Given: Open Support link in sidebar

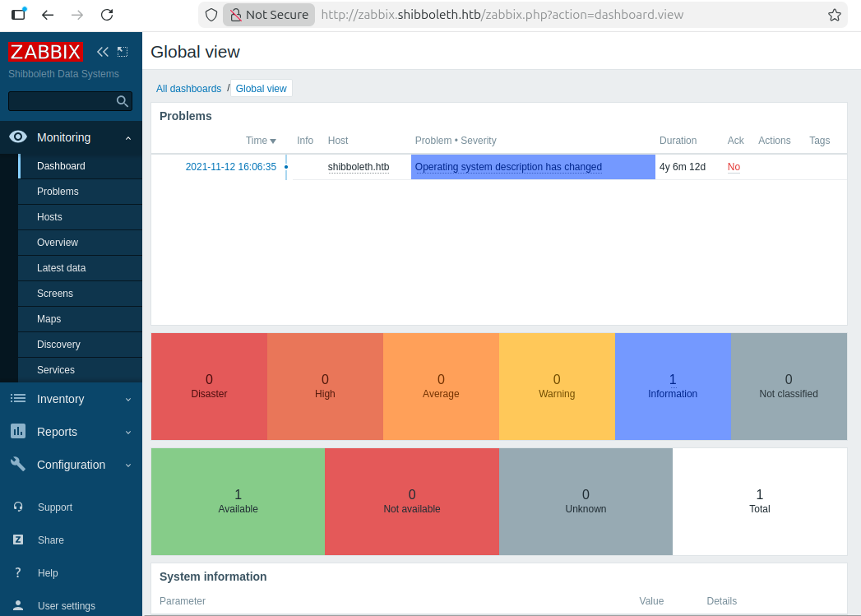Looking at the screenshot, I should click(x=55, y=507).
